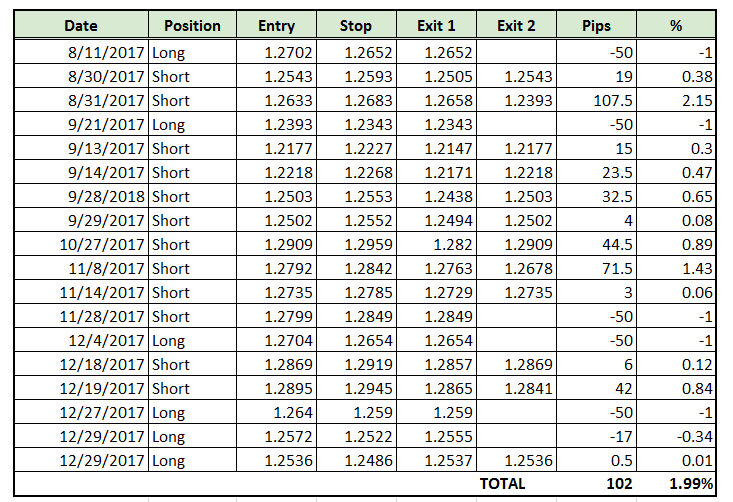
Task: Click the total pips value 102
Action: [x=596, y=484]
